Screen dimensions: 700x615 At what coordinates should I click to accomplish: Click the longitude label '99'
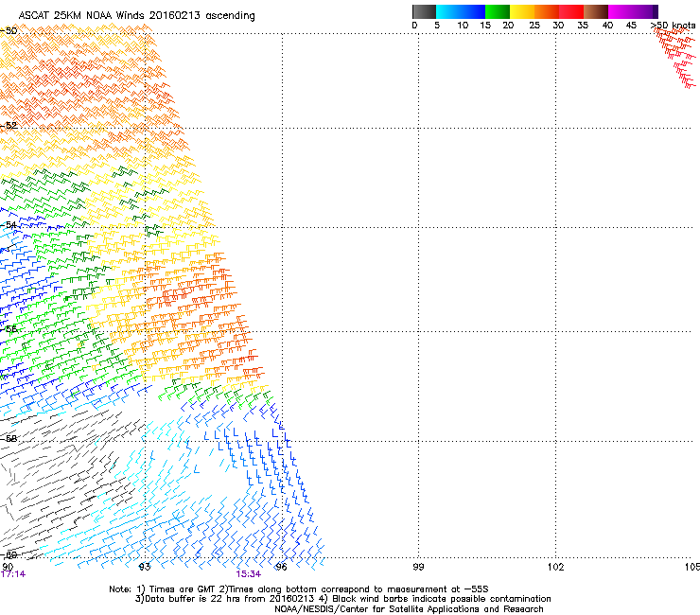point(418,567)
